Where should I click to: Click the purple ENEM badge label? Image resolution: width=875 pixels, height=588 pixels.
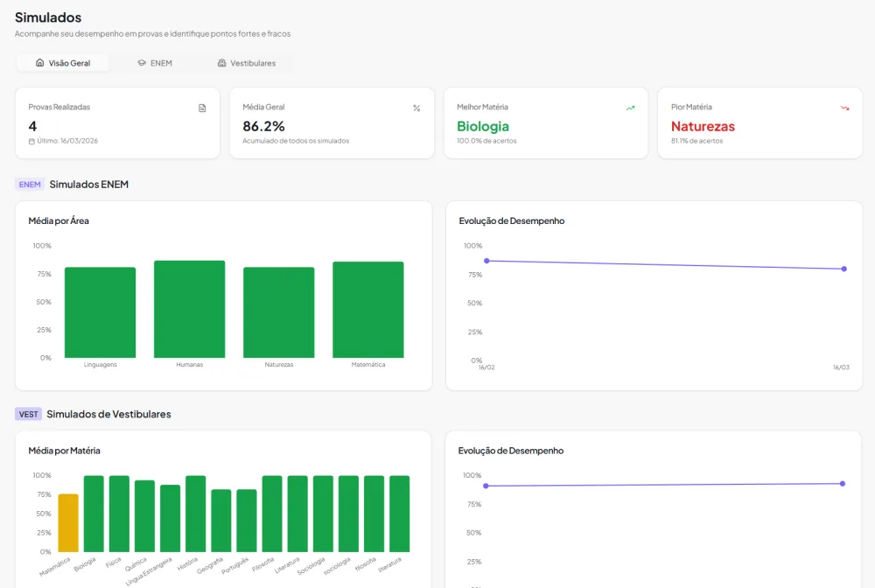30,185
